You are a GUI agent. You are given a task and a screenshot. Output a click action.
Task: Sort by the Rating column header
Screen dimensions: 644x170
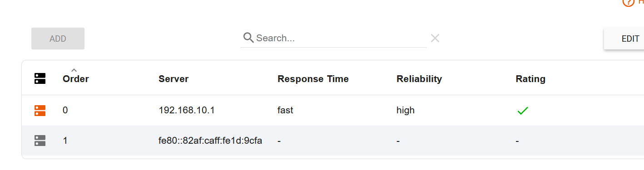click(x=530, y=79)
